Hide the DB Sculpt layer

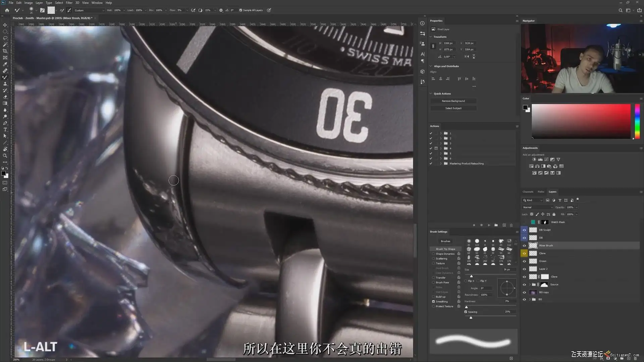click(x=524, y=230)
